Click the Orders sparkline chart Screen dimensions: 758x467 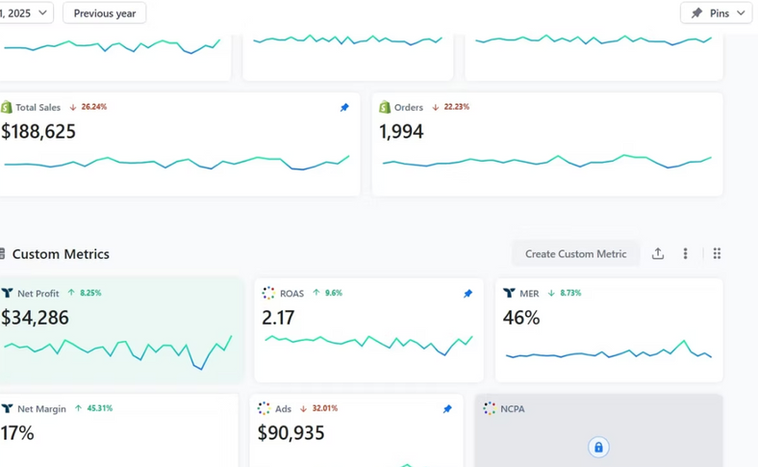point(547,161)
